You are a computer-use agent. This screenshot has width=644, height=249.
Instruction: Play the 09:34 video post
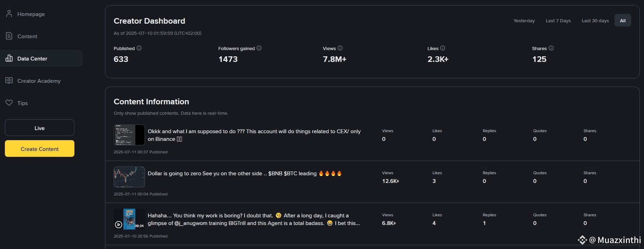coord(119,225)
